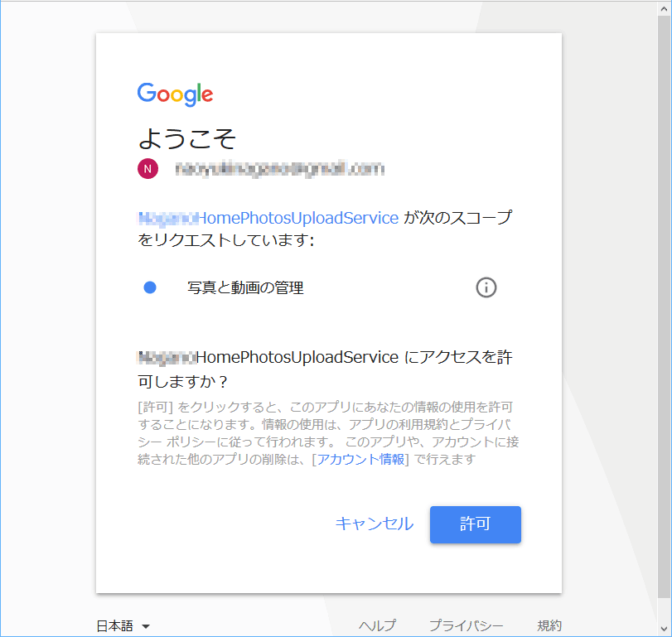Click the 写真と動画の管理 scope text
This screenshot has height=637, width=672.
coord(245,287)
